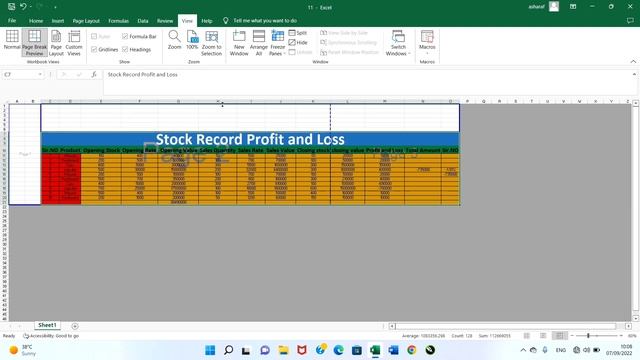Image resolution: width=640 pixels, height=360 pixels.
Task: Click the taskbar Search icon
Action: [229, 350]
